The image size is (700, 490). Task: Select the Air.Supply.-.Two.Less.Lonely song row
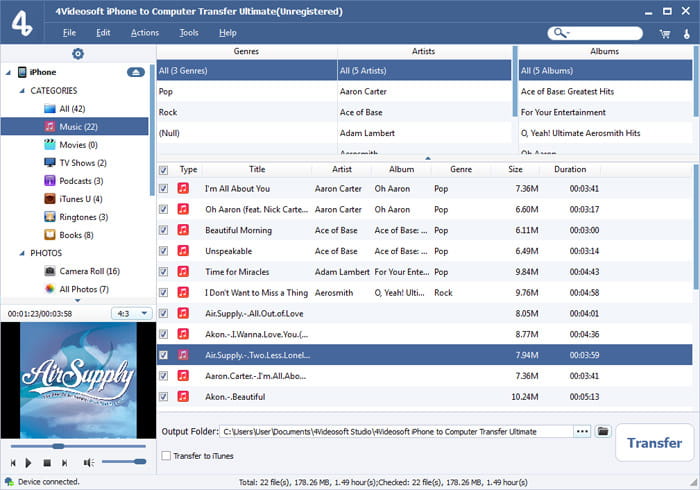[425, 355]
